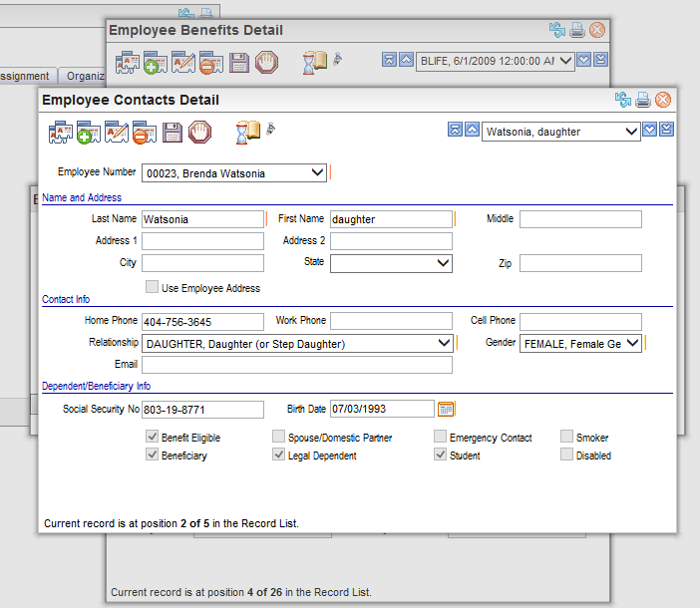Screen dimensions: 700x608
Task: Switch to the Organiz tab in background
Action: point(83,76)
